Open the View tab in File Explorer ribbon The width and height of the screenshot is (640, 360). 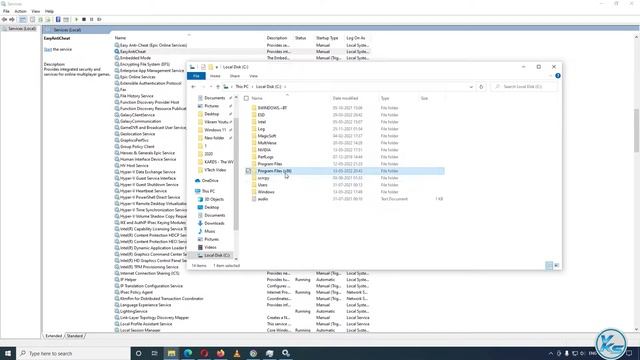point(253,76)
